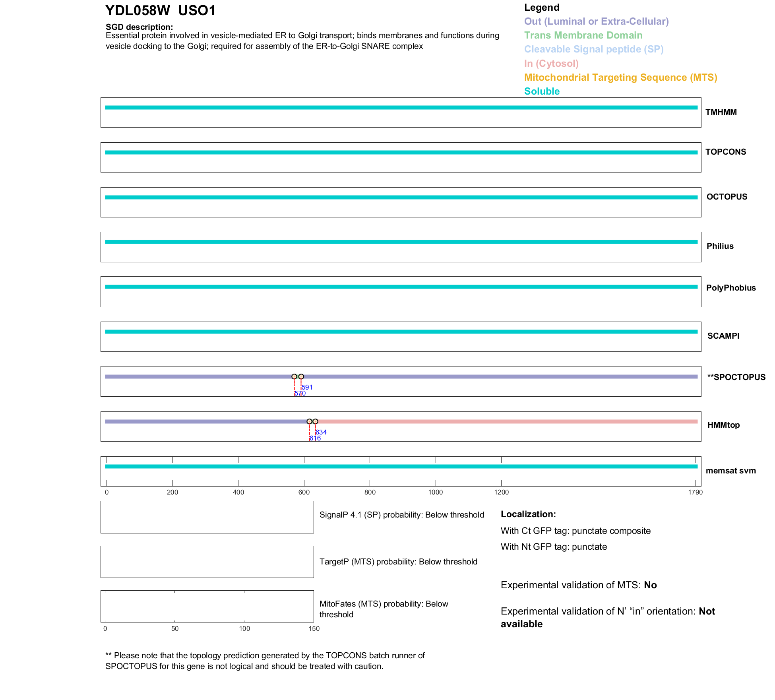Click the **SPOCTOPUS track label
775x700 pixels.
click(x=736, y=377)
